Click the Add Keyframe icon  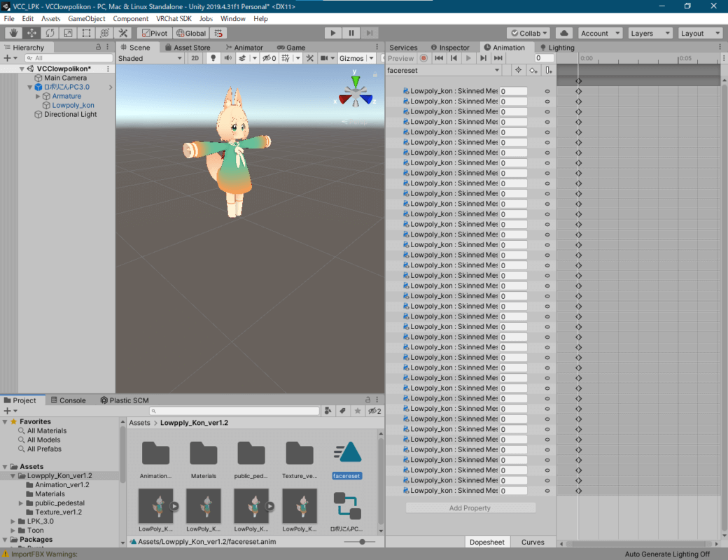pos(533,70)
